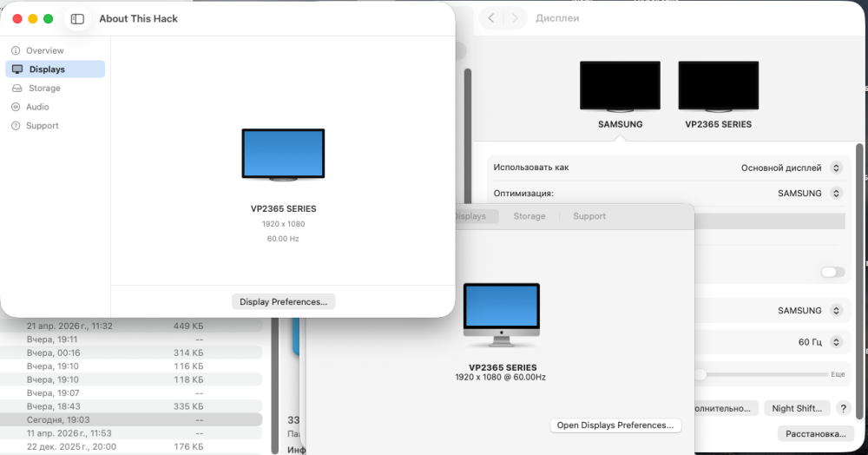Click the Support question icon in sidebar
The width and height of the screenshot is (868, 455).
click(x=16, y=126)
